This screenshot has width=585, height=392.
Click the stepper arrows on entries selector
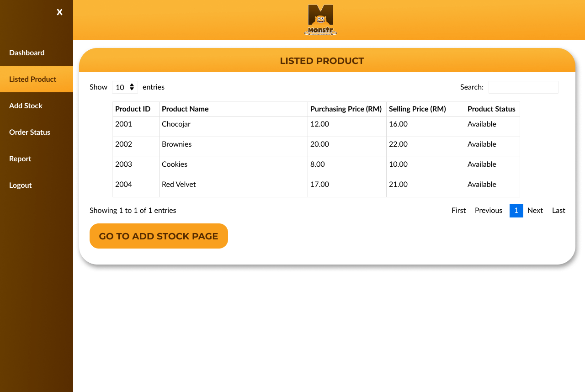(133, 87)
